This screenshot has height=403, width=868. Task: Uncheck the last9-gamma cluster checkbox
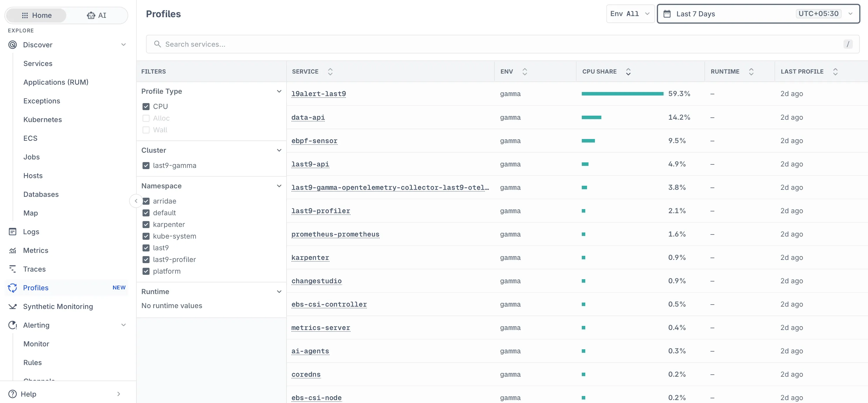[146, 166]
